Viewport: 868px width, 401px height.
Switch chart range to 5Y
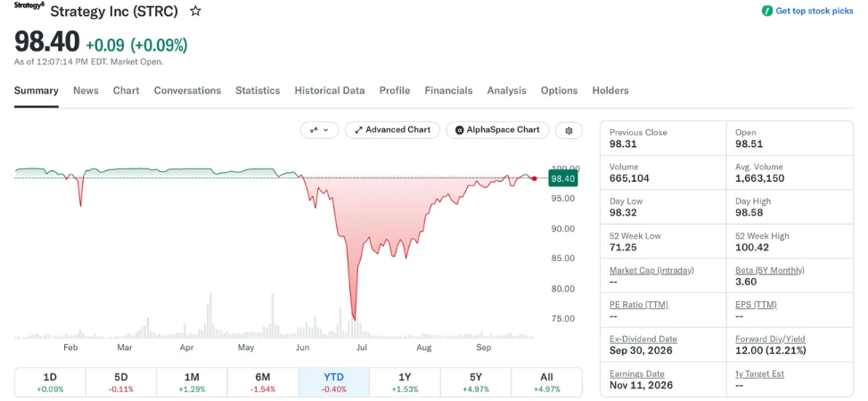tap(476, 382)
